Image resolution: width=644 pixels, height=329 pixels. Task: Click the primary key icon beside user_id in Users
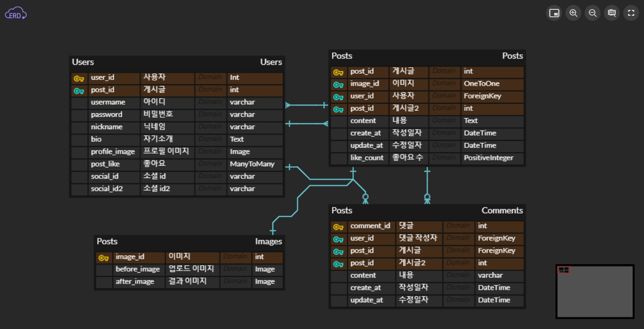tap(79, 78)
